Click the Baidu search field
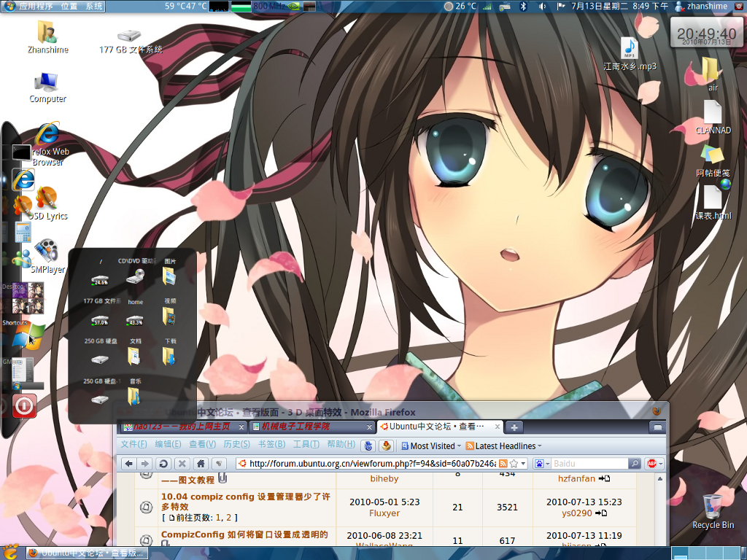 (589, 463)
